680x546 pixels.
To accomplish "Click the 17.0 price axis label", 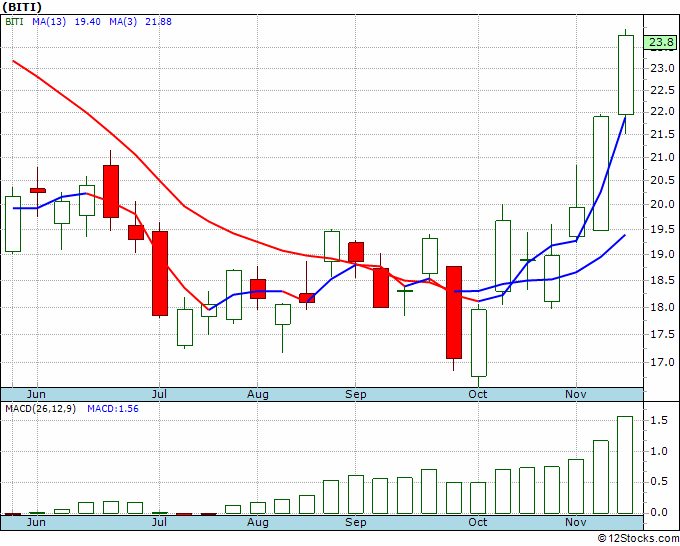I will pyautogui.click(x=662, y=362).
